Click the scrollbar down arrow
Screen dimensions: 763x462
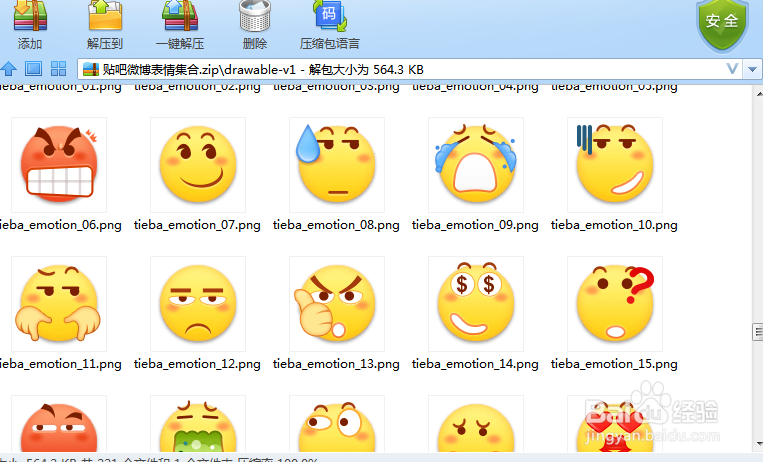click(x=758, y=444)
